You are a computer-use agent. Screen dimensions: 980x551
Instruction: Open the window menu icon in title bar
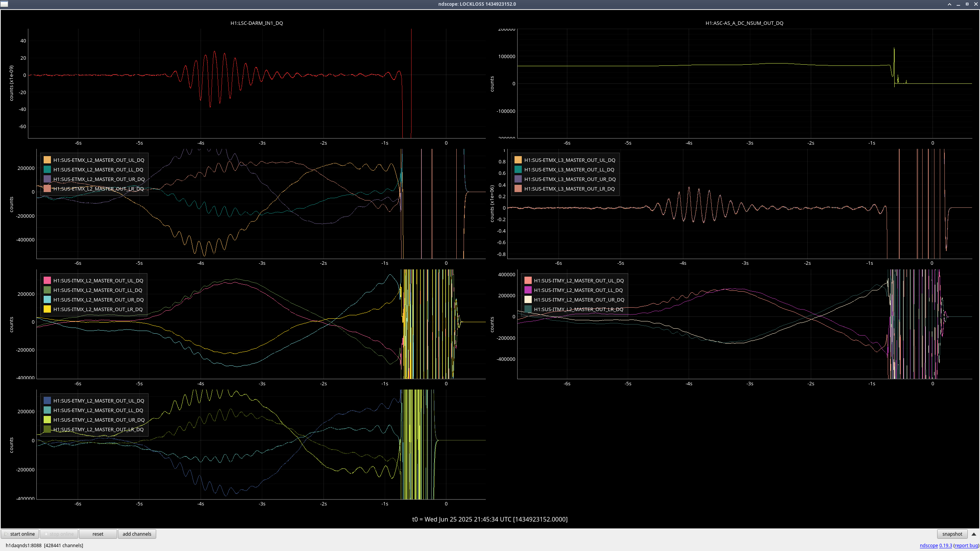(4, 4)
